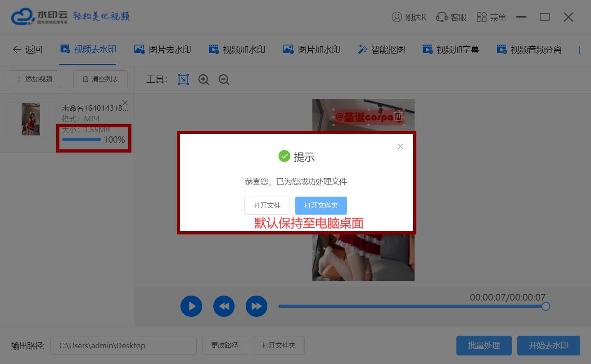The width and height of the screenshot is (591, 364).
Task: Switch to the 视频加水印 tab
Action: pos(237,49)
